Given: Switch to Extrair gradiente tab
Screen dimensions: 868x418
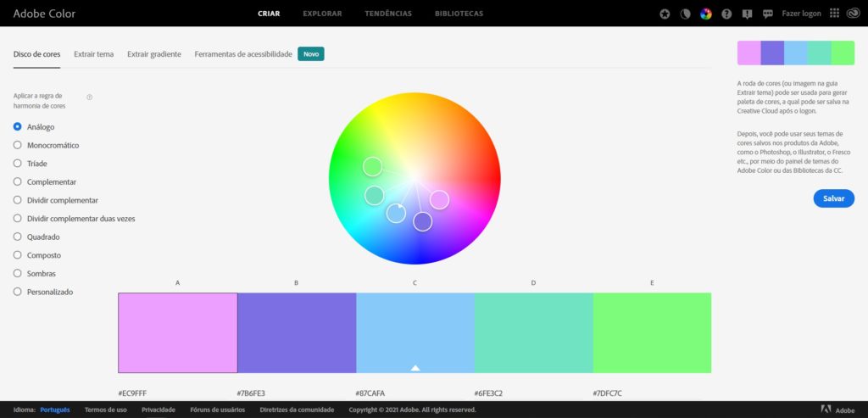Looking at the screenshot, I should [x=154, y=54].
